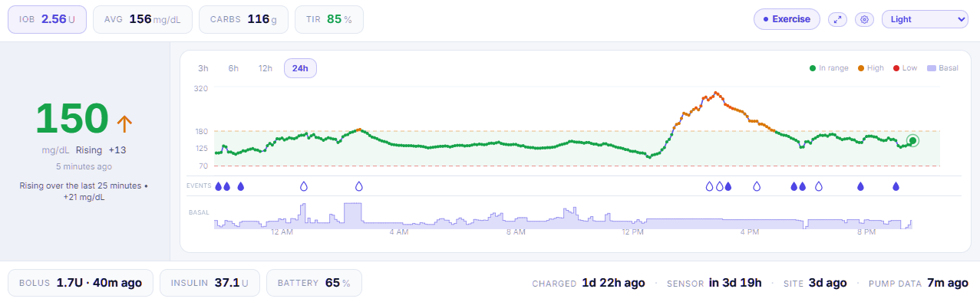This screenshot has width=980, height=302.
Task: Click the 12 PM time axis label
Action: coord(632,231)
